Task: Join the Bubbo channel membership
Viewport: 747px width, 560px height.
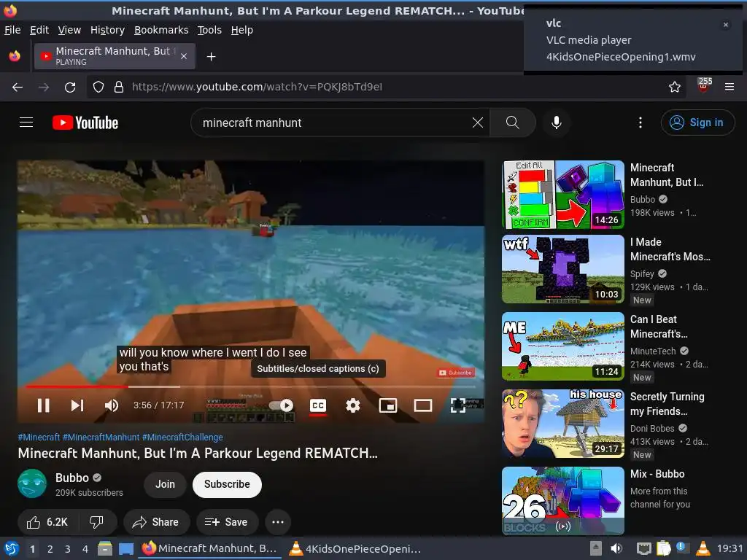Action: tap(165, 484)
